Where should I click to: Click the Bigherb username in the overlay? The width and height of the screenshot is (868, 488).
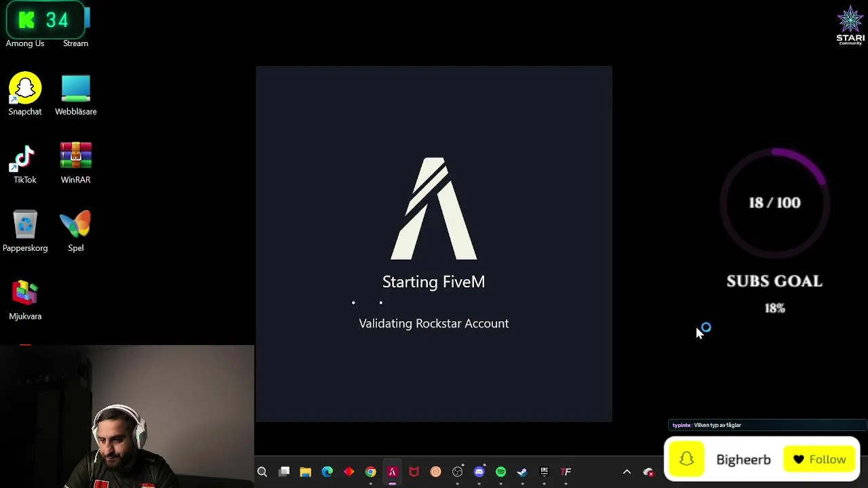(x=743, y=460)
